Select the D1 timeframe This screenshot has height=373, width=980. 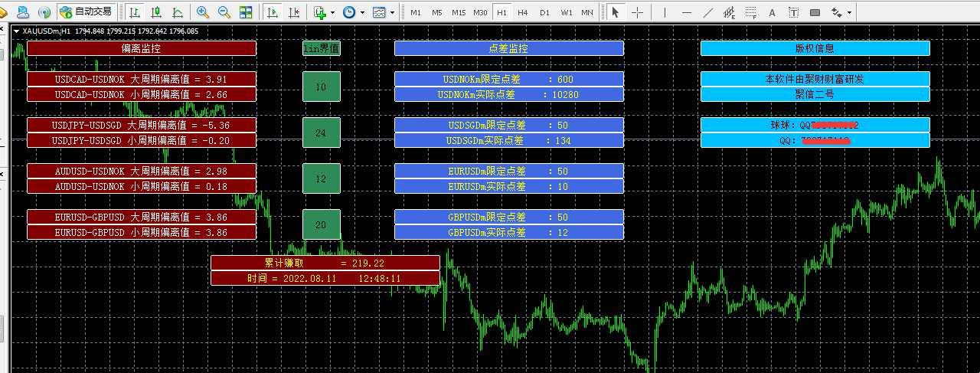[544, 12]
